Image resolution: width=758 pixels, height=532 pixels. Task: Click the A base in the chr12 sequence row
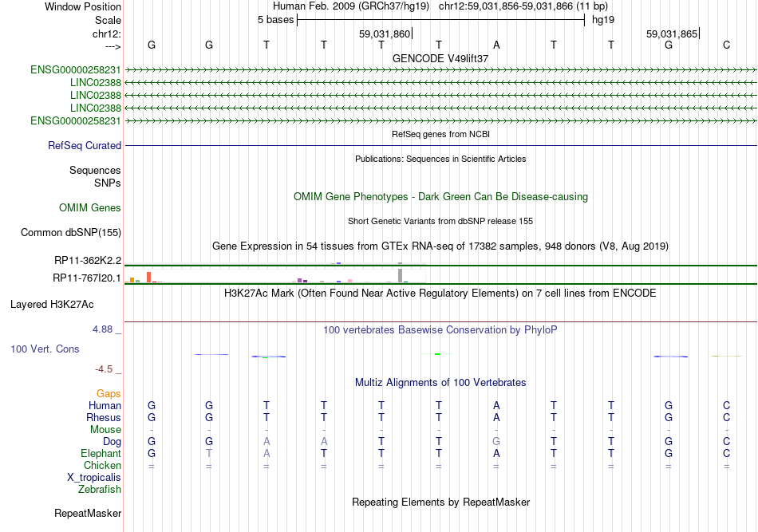496,45
